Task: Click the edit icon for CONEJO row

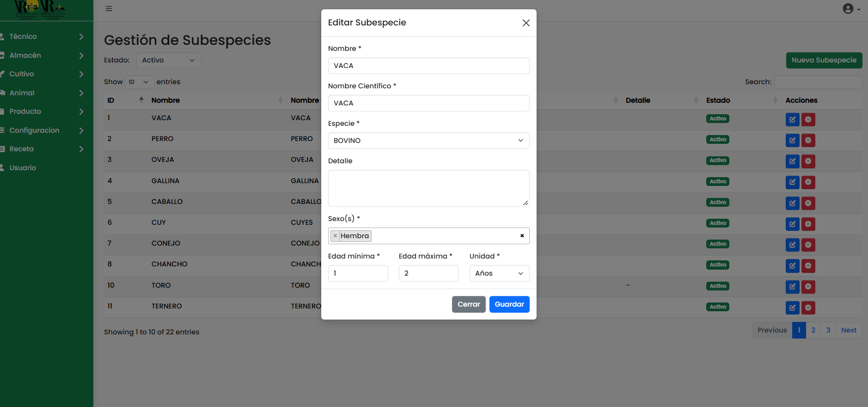Action: click(792, 245)
